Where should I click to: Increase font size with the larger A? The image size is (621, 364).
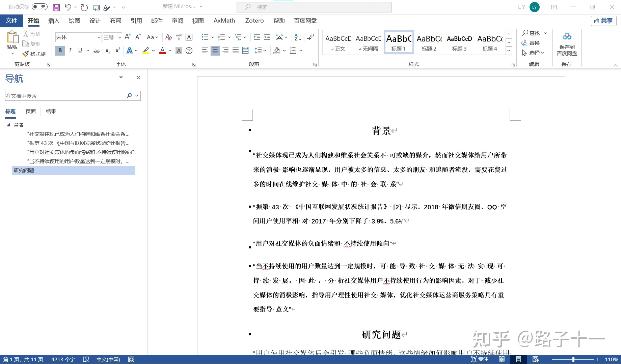(x=128, y=37)
